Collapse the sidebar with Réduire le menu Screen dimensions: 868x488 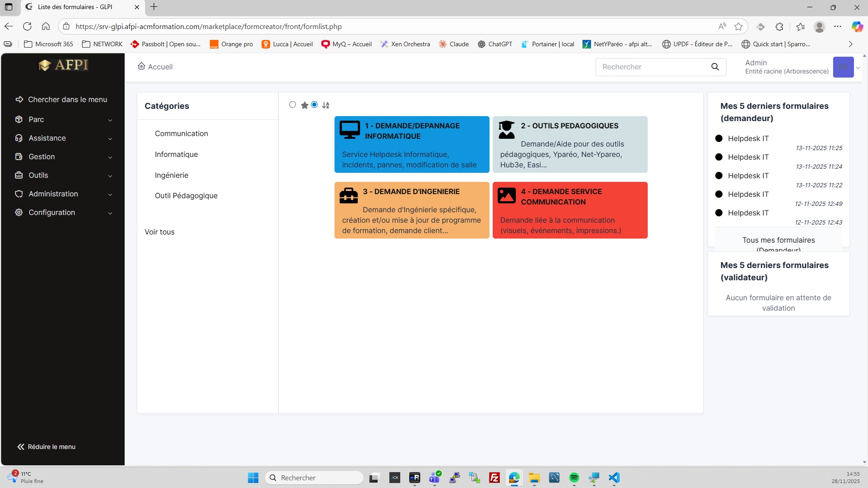tap(47, 447)
